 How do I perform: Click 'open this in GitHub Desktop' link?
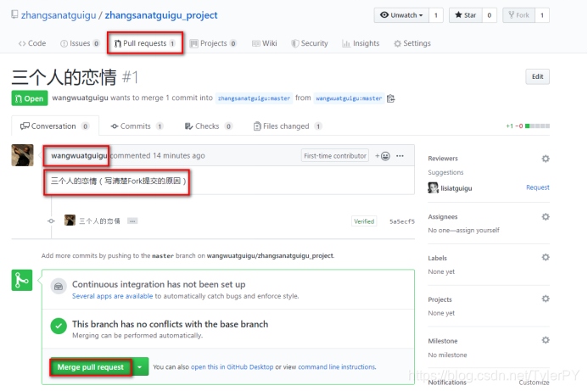tap(232, 367)
